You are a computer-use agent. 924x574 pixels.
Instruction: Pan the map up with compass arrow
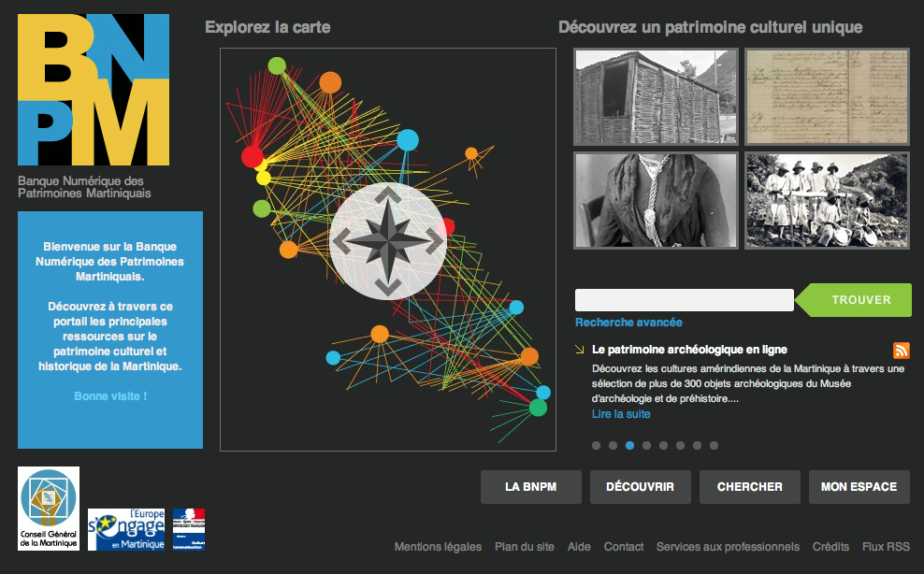click(x=388, y=195)
